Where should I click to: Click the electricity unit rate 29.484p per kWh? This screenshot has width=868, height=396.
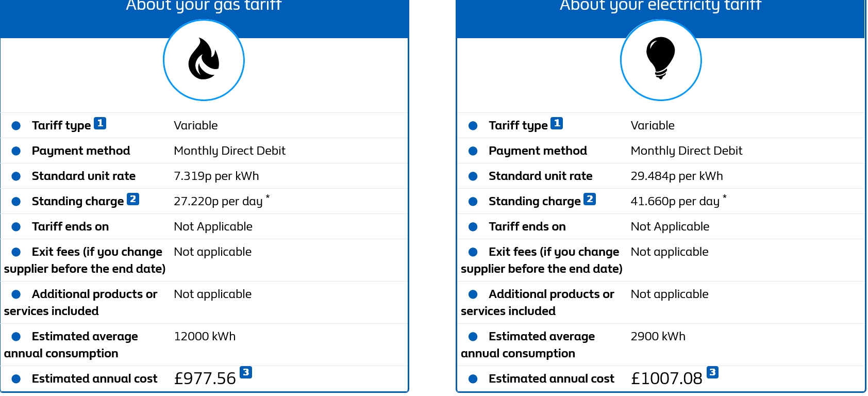[x=676, y=176]
